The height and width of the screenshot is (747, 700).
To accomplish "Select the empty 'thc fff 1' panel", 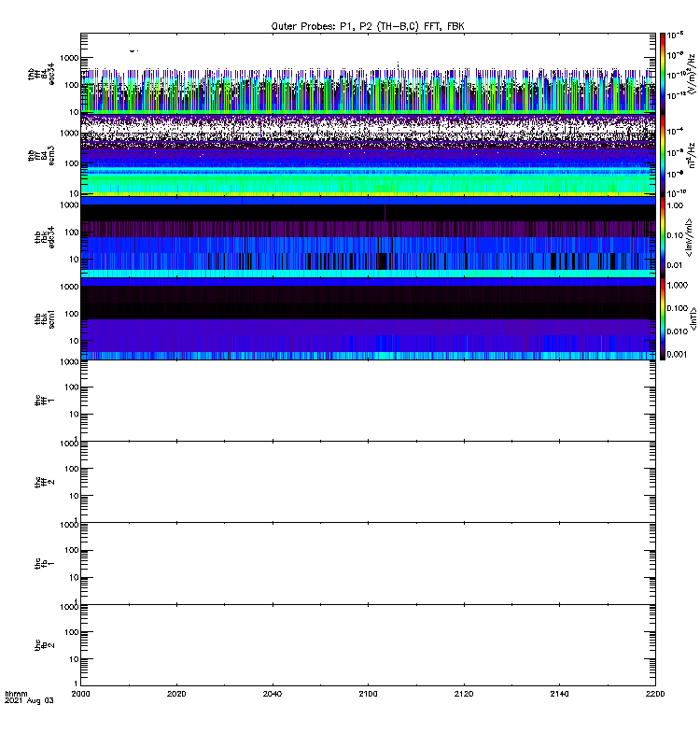I will pyautogui.click(x=368, y=401).
